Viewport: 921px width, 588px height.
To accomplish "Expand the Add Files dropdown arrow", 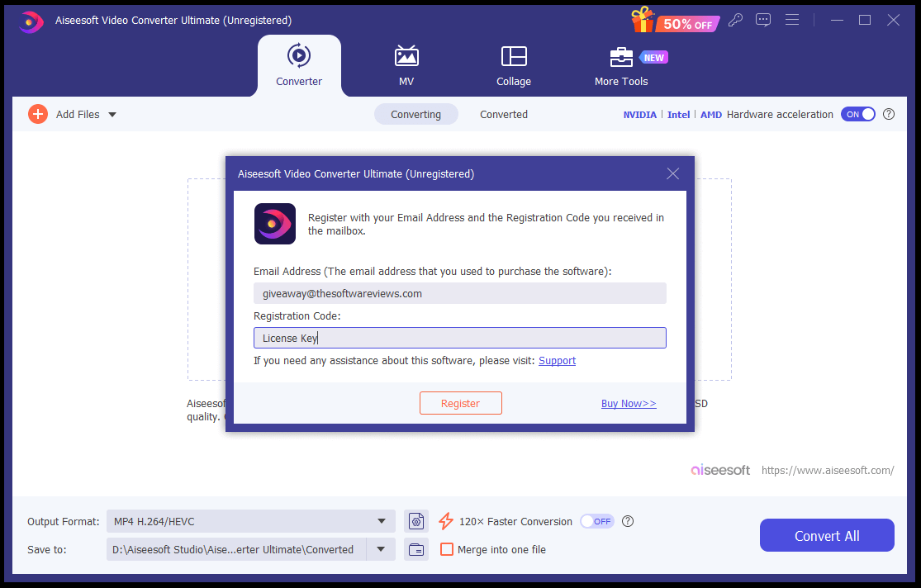I will click(112, 115).
